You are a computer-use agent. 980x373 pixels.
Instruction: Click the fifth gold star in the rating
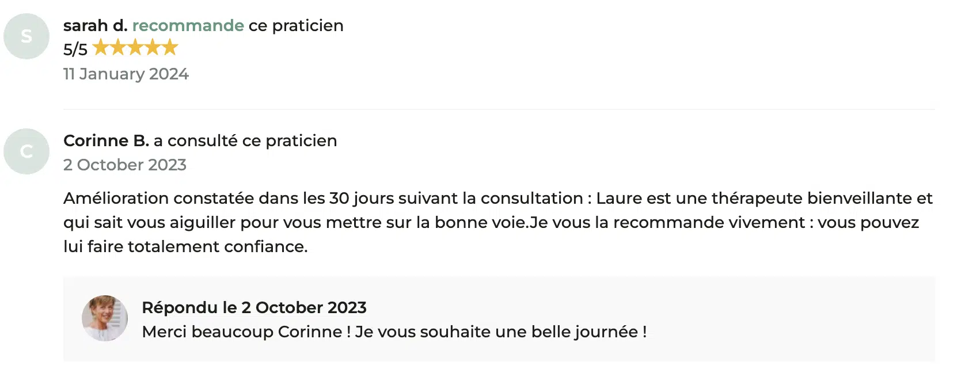170,47
